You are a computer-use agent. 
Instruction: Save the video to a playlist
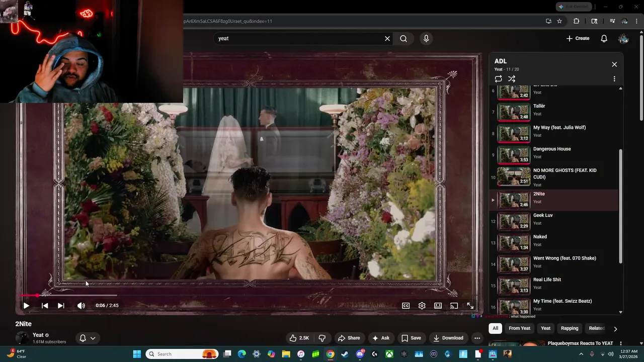pyautogui.click(x=411, y=338)
